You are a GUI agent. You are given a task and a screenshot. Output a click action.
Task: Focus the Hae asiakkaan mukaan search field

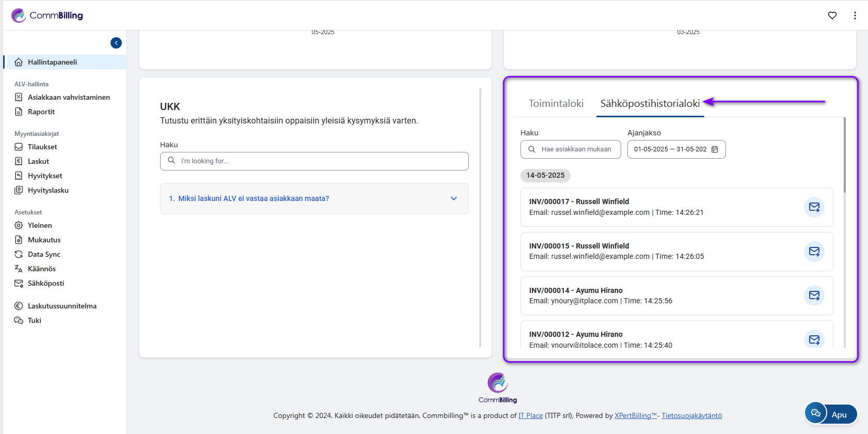point(576,149)
